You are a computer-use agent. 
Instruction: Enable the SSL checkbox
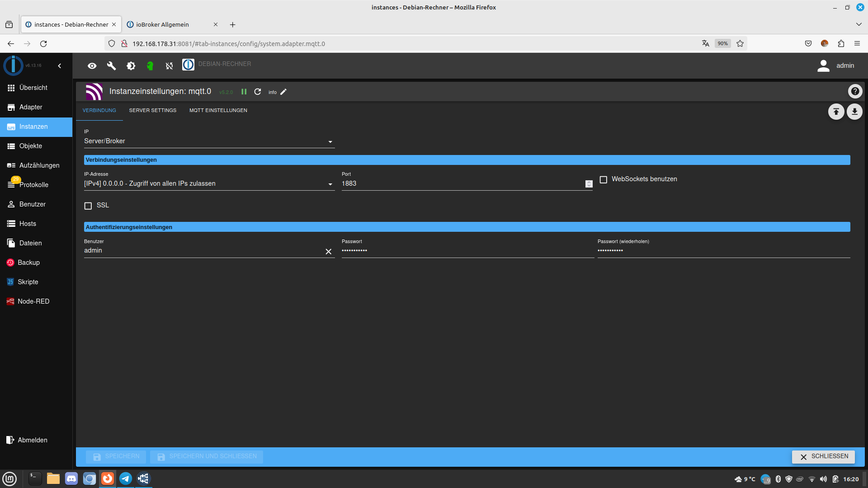point(88,206)
